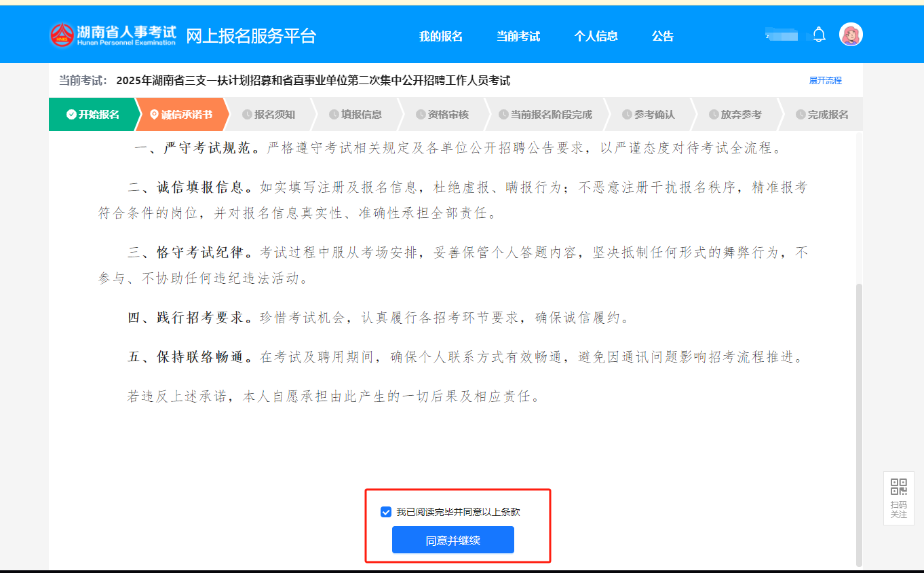Image resolution: width=924 pixels, height=573 pixels.
Task: Select the 参考确认 step tab
Action: [648, 115]
